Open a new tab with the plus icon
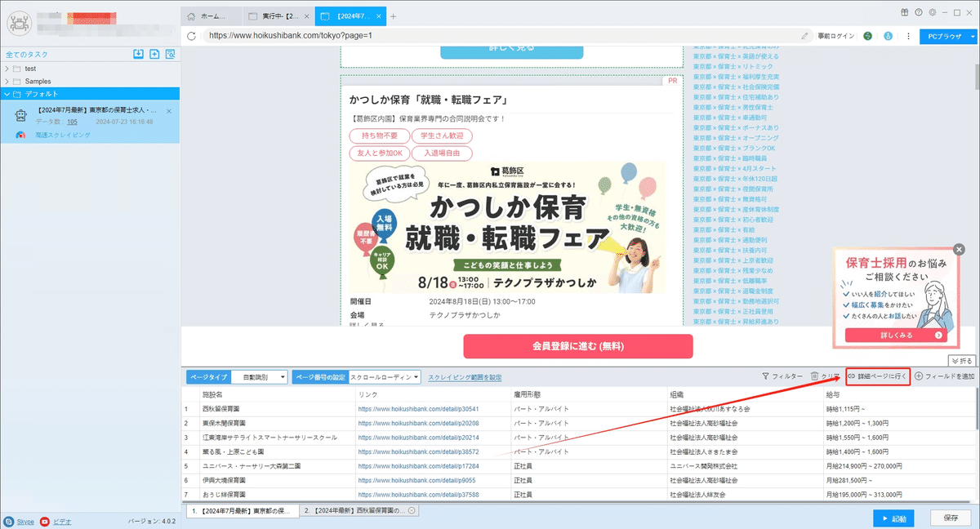This screenshot has width=980, height=529. [393, 16]
